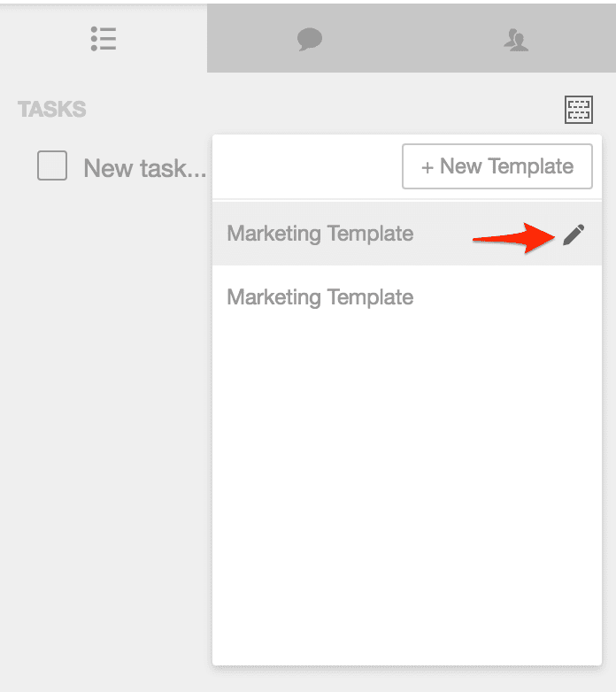Toggle the task templates icon beside TASKS
The height and width of the screenshot is (692, 616).
[x=579, y=110]
